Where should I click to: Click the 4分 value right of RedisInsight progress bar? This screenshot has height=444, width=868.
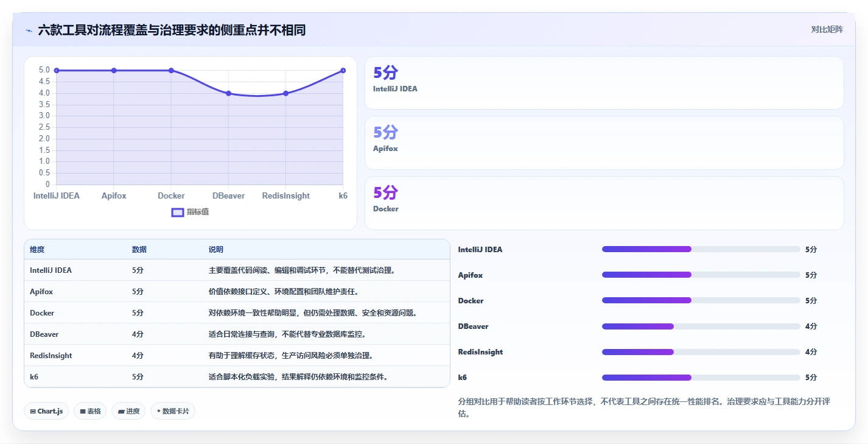811,352
